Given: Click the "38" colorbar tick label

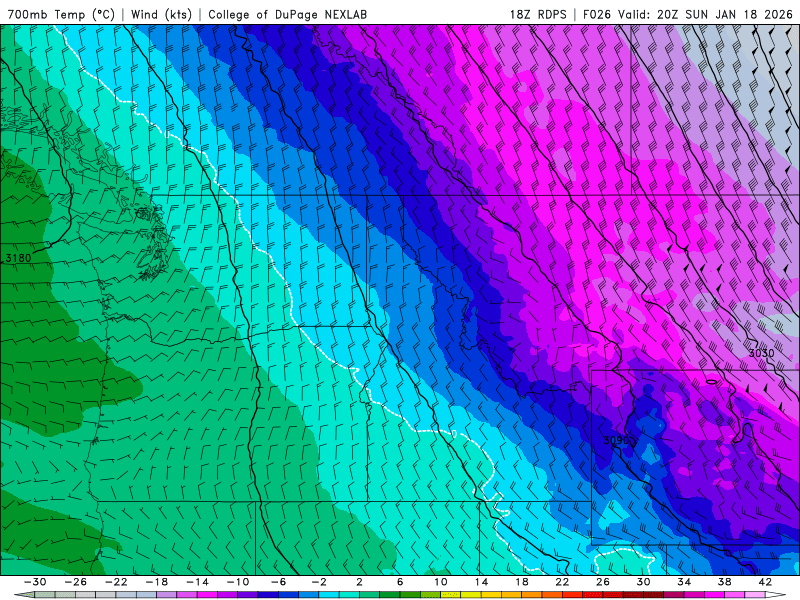Looking at the screenshot, I should pos(724,582).
